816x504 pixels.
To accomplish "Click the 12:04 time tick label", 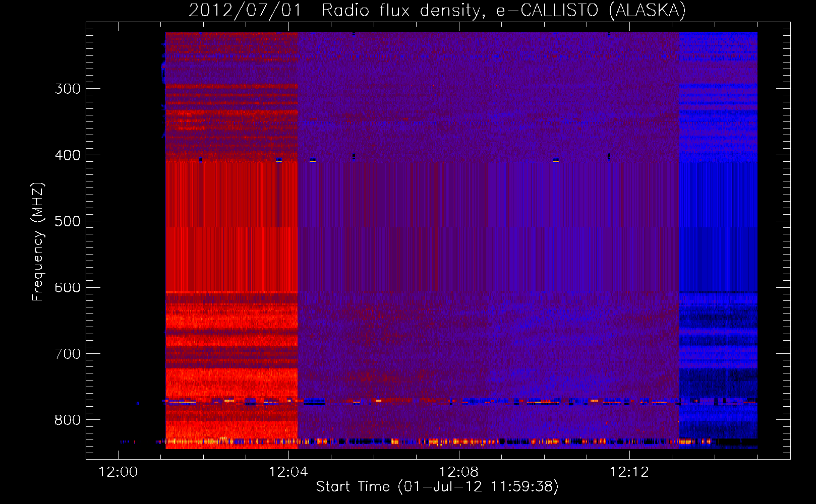I will pyautogui.click(x=288, y=472).
